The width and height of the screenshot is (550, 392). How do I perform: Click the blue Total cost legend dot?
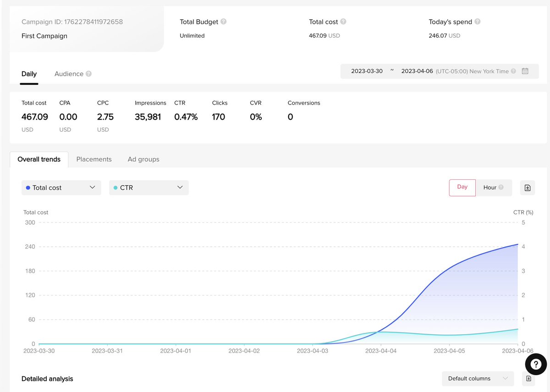coord(28,188)
